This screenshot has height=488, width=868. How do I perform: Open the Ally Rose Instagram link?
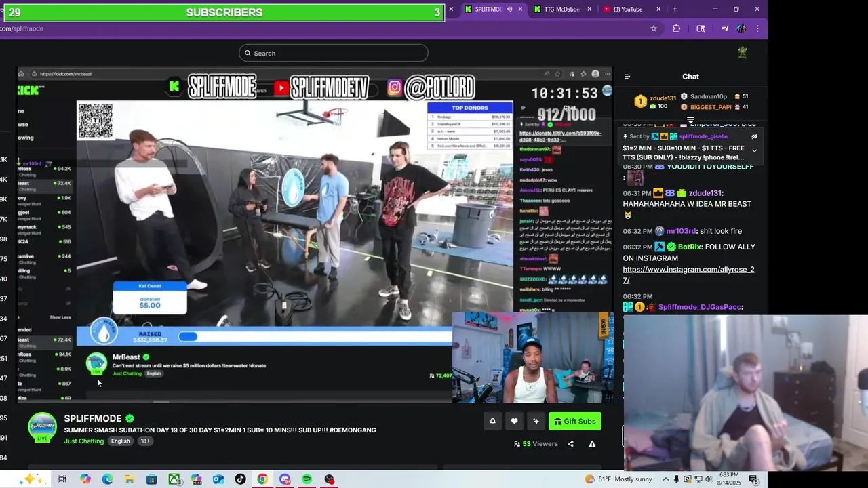click(x=688, y=274)
